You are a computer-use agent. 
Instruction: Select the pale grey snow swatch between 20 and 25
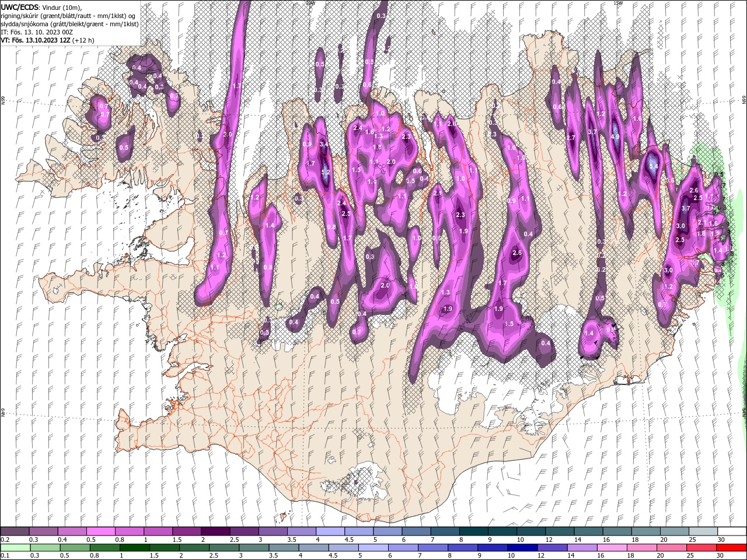click(674, 531)
